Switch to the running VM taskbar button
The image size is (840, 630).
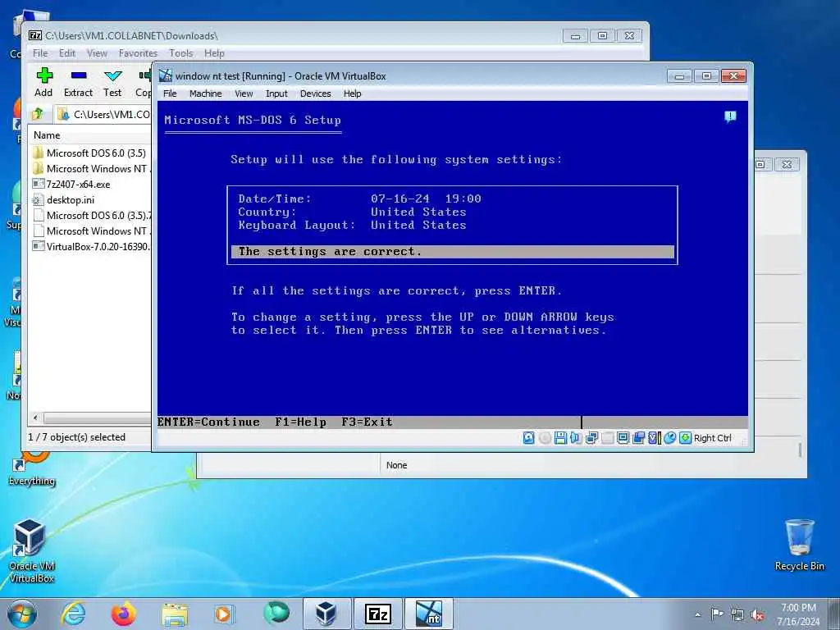click(428, 614)
